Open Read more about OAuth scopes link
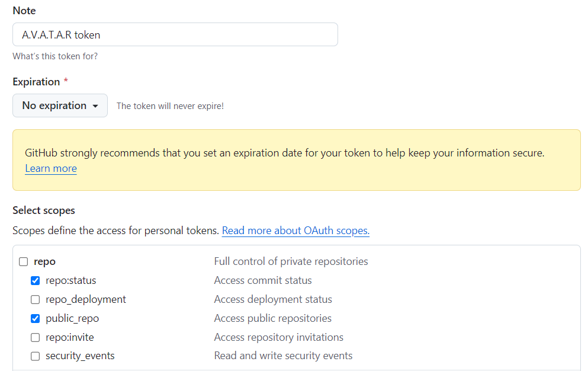This screenshot has width=588, height=371. [295, 231]
